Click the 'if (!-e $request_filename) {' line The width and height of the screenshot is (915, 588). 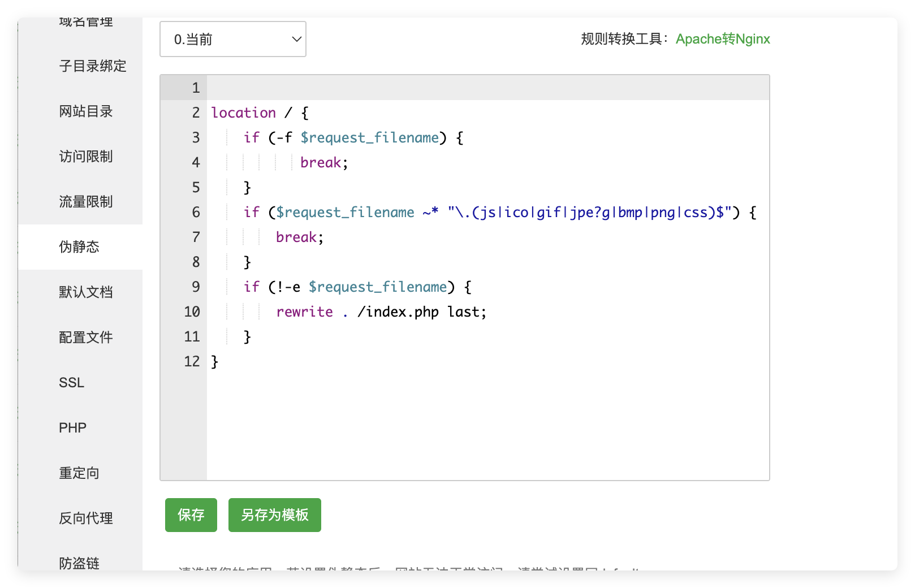357,287
